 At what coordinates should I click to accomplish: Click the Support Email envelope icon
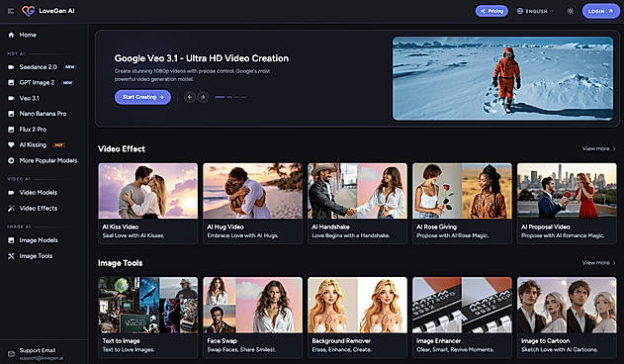[11, 354]
